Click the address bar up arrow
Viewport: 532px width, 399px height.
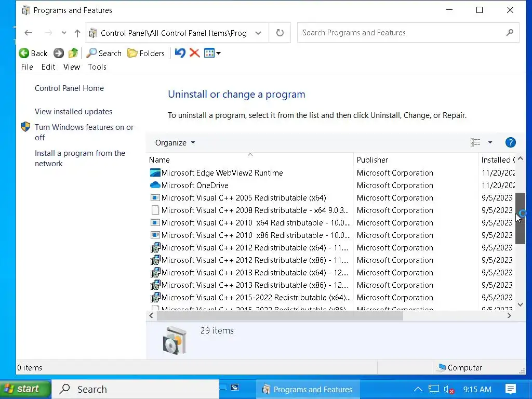click(x=77, y=33)
